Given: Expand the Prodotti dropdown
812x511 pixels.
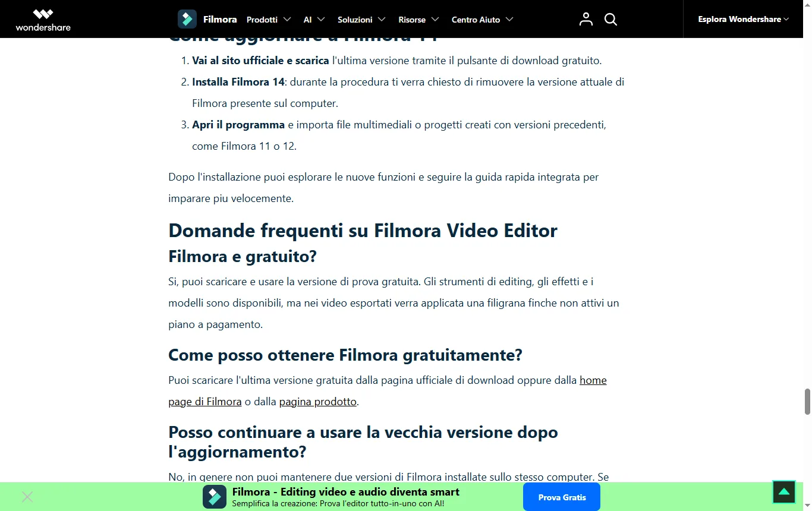Looking at the screenshot, I should 269,20.
